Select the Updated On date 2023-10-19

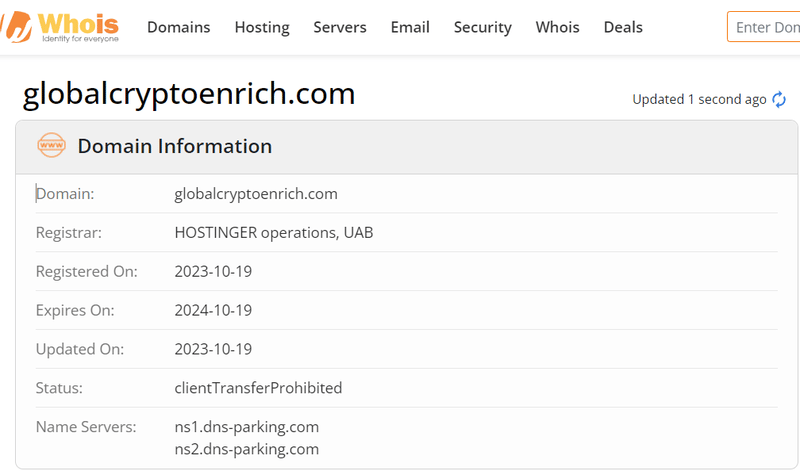coord(213,349)
